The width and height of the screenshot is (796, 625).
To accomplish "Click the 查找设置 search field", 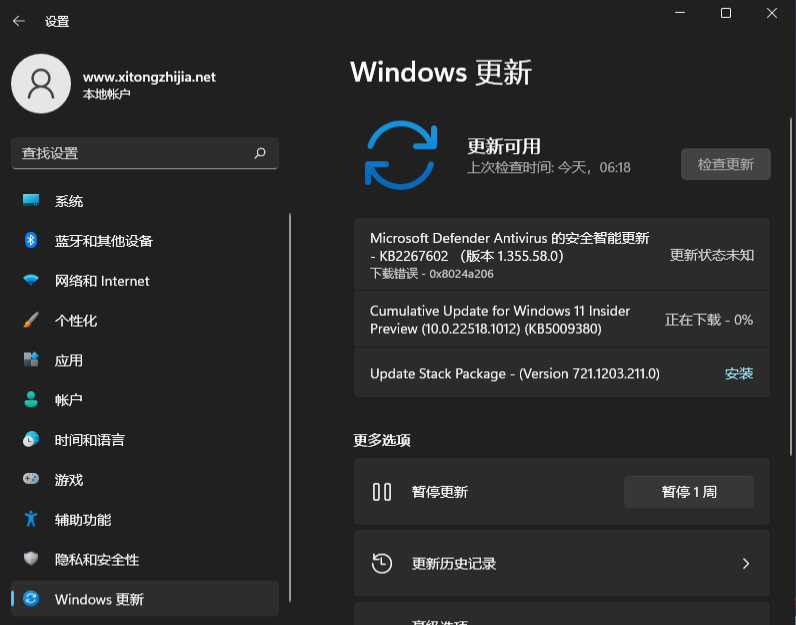I will pos(145,153).
